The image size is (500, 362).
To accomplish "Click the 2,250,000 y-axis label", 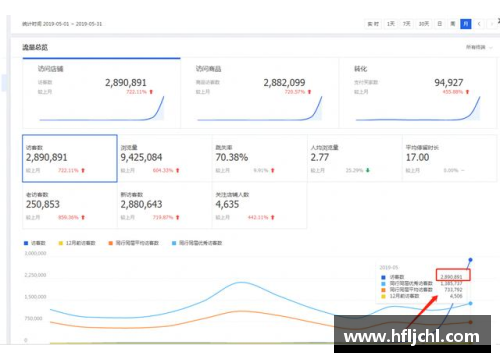I will pos(35,275).
